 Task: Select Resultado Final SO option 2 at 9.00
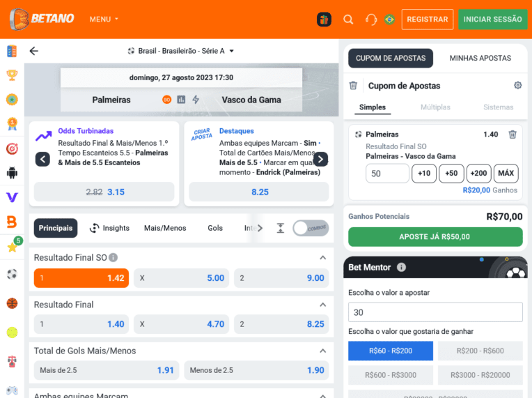pyautogui.click(x=281, y=278)
